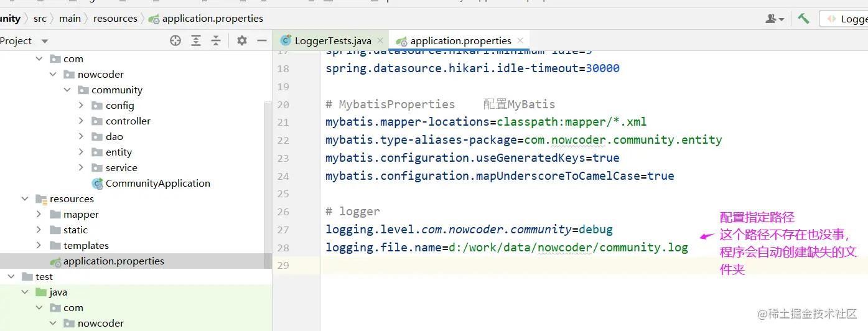Viewport: 868px width, 331px height.
Task: Click 'mybatis.configuration.useGeneratedKeys=true' line
Action: coord(472,158)
